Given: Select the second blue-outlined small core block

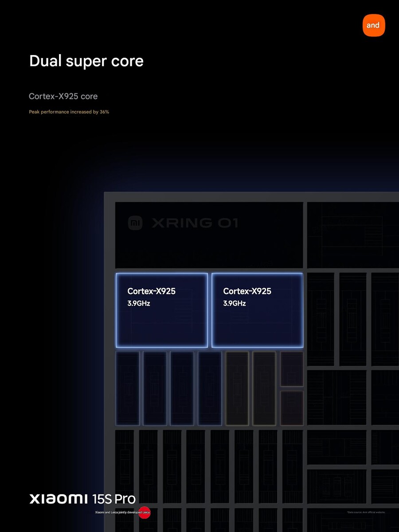Looking at the screenshot, I should [155, 388].
